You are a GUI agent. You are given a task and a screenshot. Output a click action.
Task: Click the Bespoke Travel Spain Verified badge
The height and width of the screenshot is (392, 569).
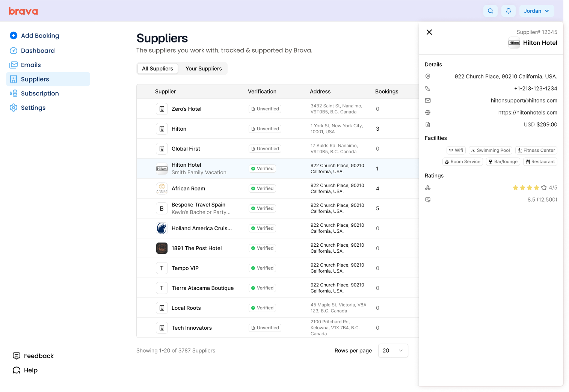(262, 208)
